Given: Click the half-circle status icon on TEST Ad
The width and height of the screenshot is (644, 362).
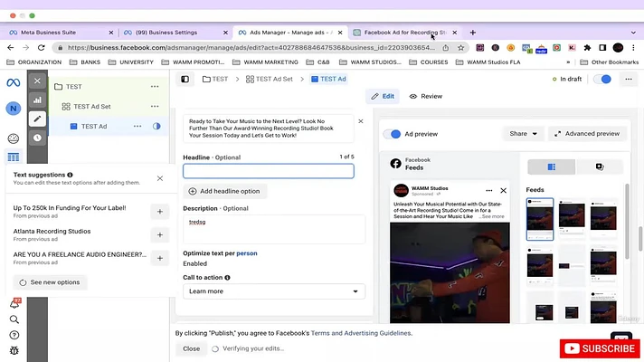Looking at the screenshot, I should coord(156,126).
